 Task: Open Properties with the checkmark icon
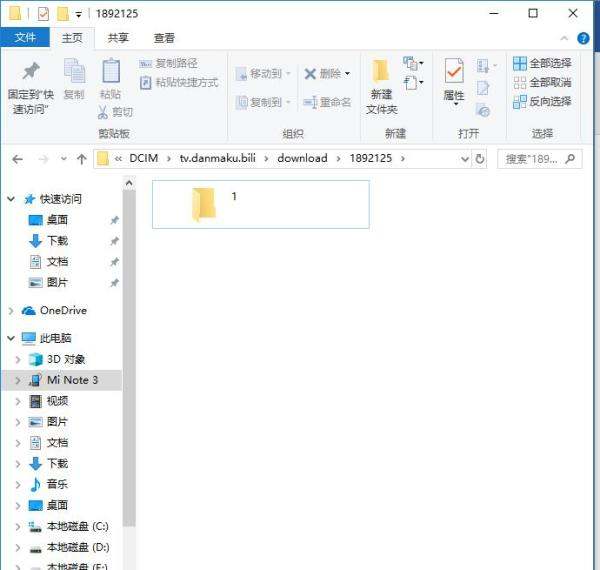click(x=454, y=71)
